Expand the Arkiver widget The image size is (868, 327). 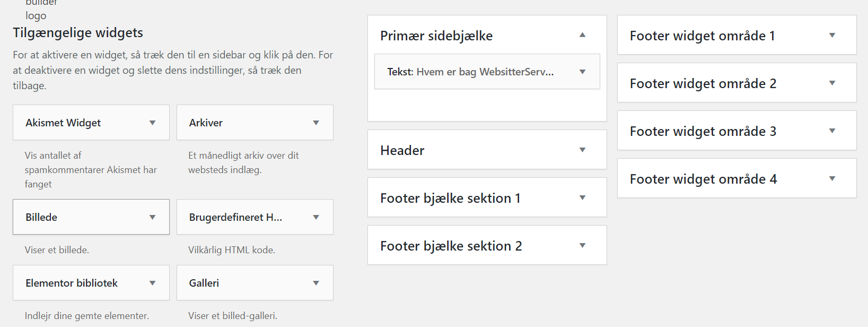click(317, 122)
